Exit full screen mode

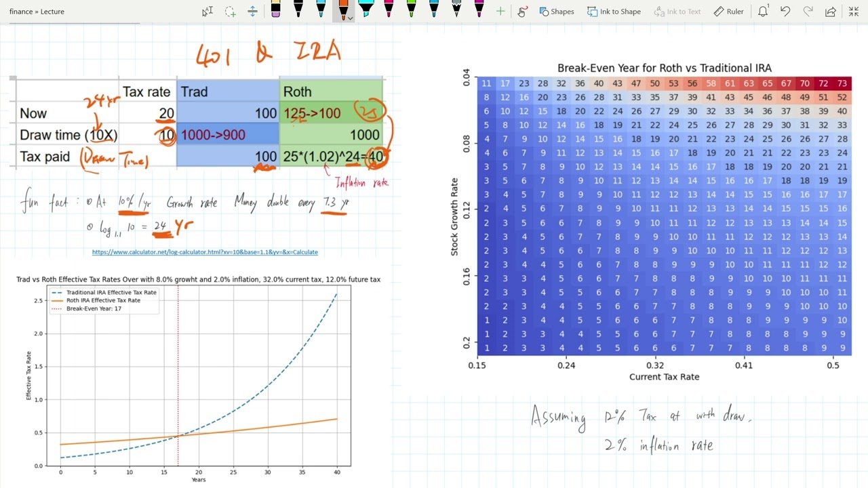coord(854,11)
